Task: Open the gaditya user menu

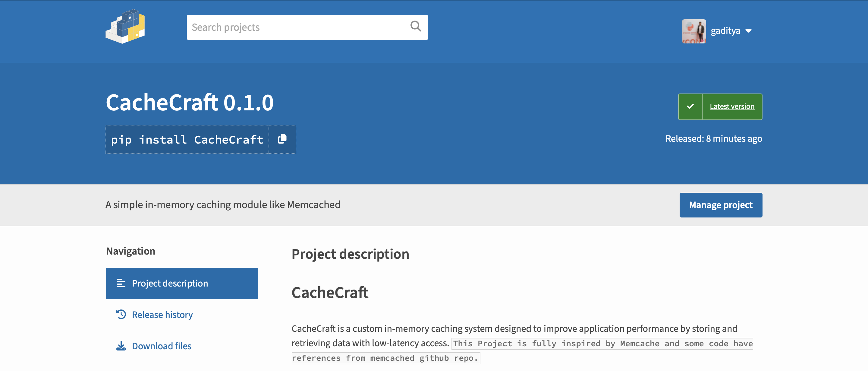Action: 717,31
